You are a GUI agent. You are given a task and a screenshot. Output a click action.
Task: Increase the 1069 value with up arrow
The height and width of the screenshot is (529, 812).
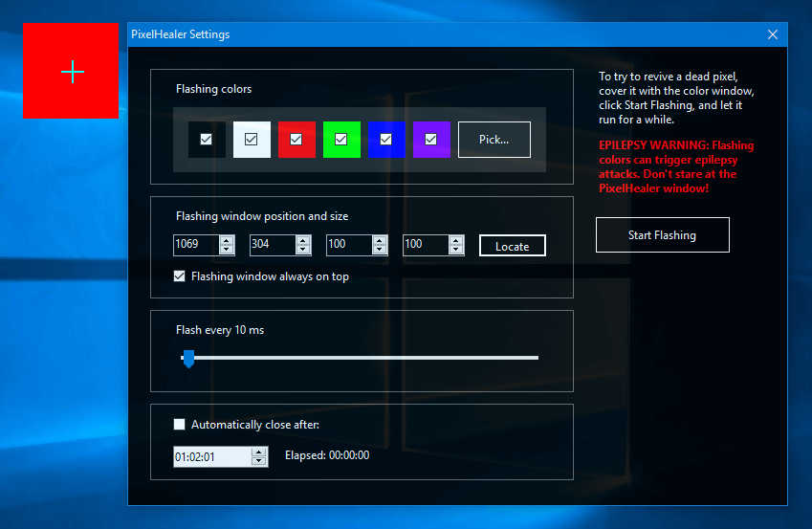pos(227,240)
